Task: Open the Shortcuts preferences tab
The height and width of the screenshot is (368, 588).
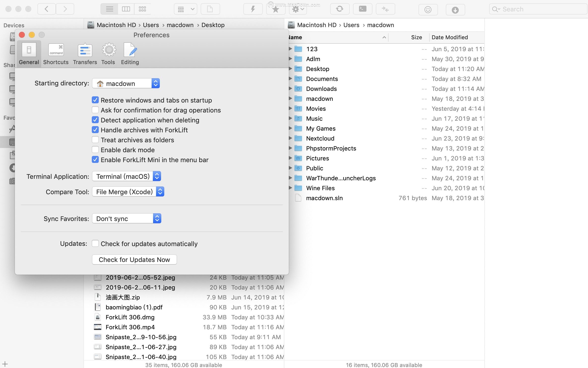Action: click(56, 54)
